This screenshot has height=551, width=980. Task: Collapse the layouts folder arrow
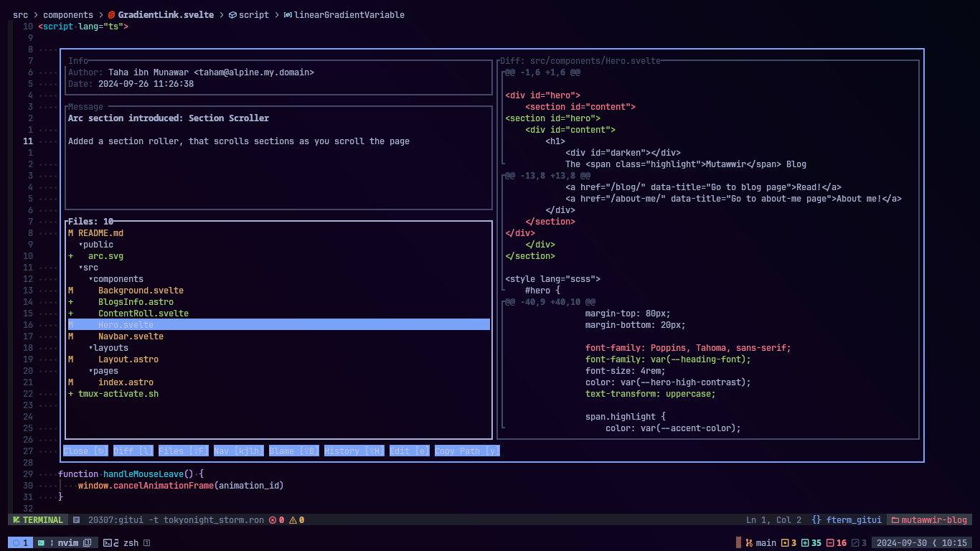tap(91, 348)
